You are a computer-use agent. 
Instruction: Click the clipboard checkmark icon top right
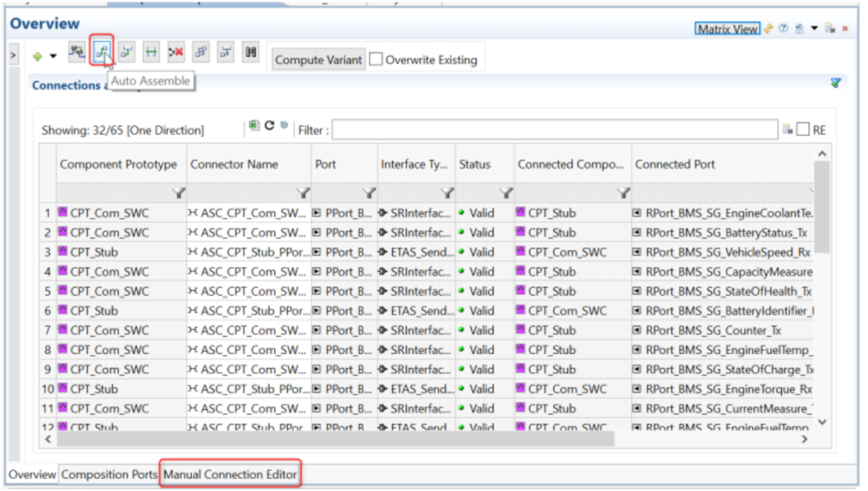click(x=800, y=29)
